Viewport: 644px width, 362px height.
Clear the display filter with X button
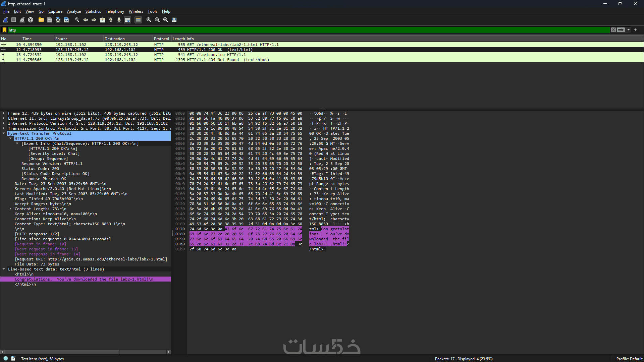pyautogui.click(x=613, y=30)
